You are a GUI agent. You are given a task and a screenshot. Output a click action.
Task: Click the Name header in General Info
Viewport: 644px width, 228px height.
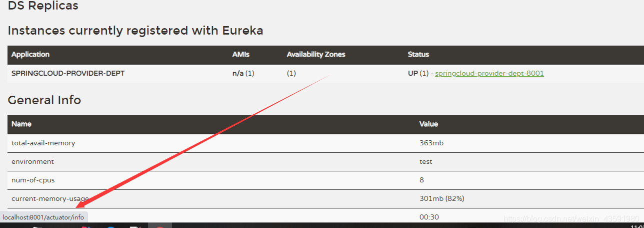click(x=21, y=124)
